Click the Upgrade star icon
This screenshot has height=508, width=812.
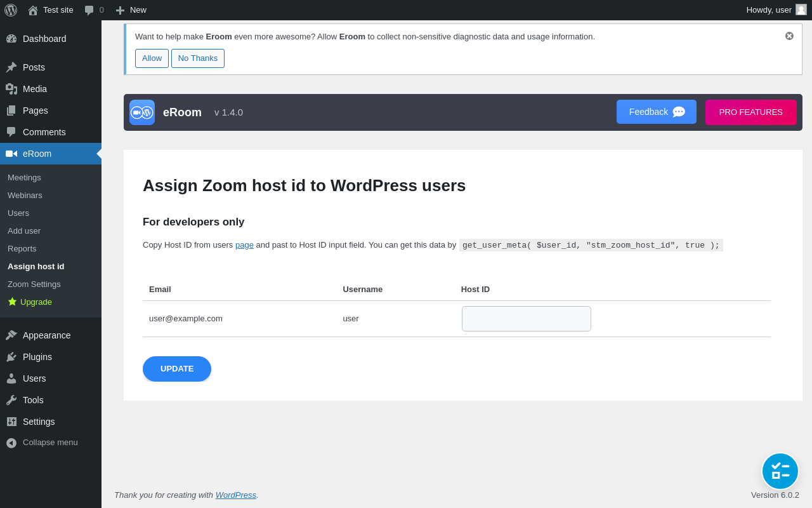[12, 302]
